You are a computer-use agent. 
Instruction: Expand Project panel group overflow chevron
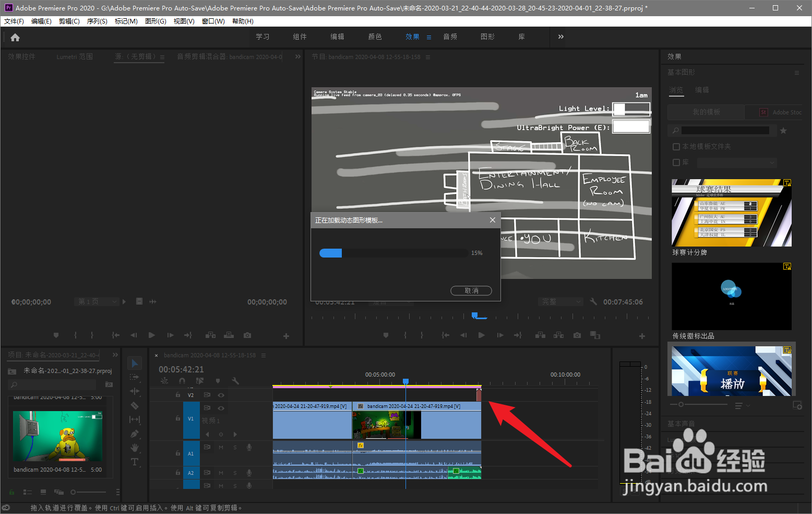tap(115, 355)
